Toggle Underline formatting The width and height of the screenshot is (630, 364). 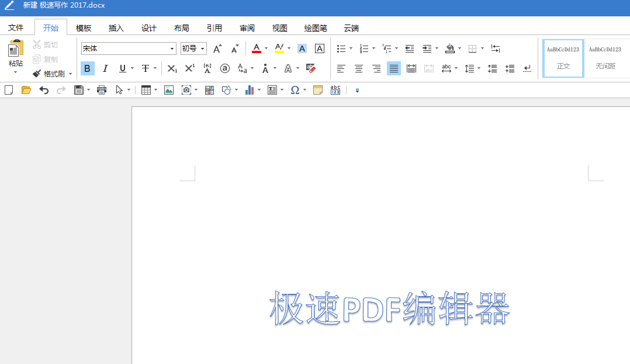(x=123, y=69)
